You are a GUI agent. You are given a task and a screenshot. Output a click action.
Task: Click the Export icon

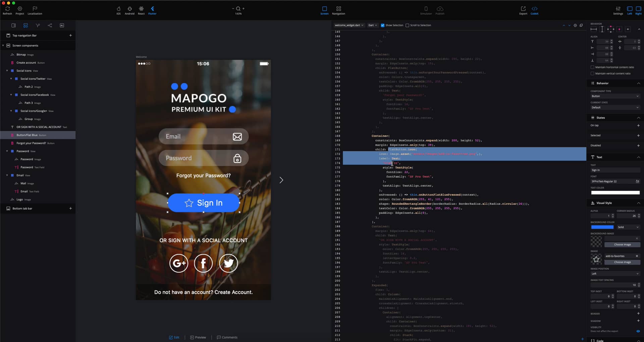coord(523,10)
